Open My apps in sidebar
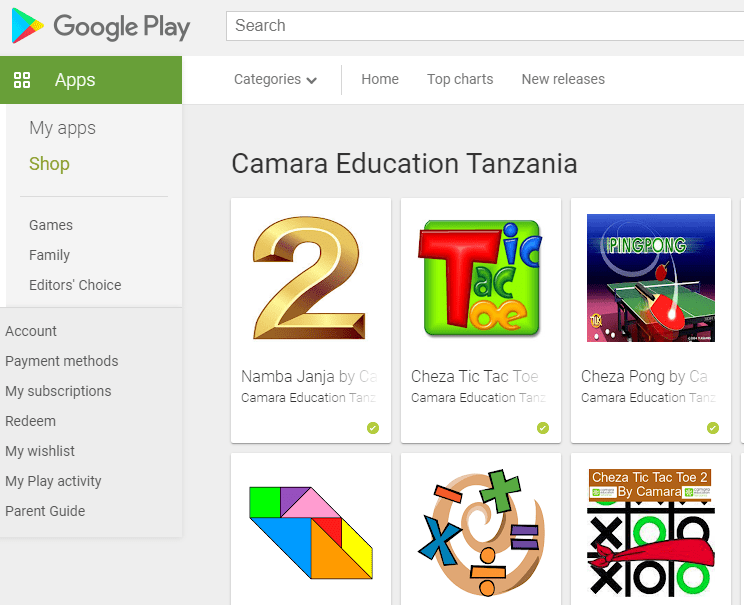 [x=62, y=128]
